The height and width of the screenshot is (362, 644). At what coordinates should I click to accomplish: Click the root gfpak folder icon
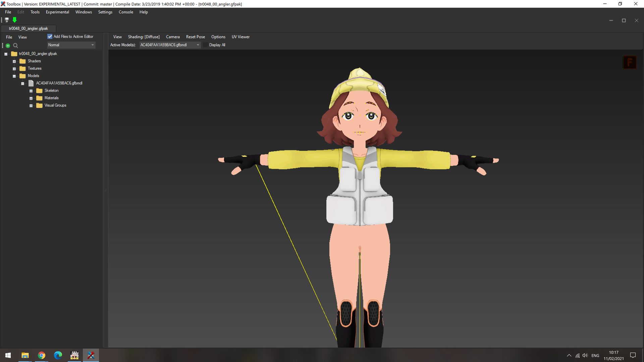tap(14, 54)
